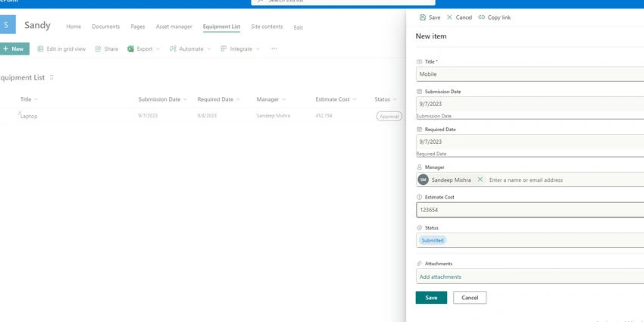
Task: Click the Add attachments link
Action: point(440,277)
